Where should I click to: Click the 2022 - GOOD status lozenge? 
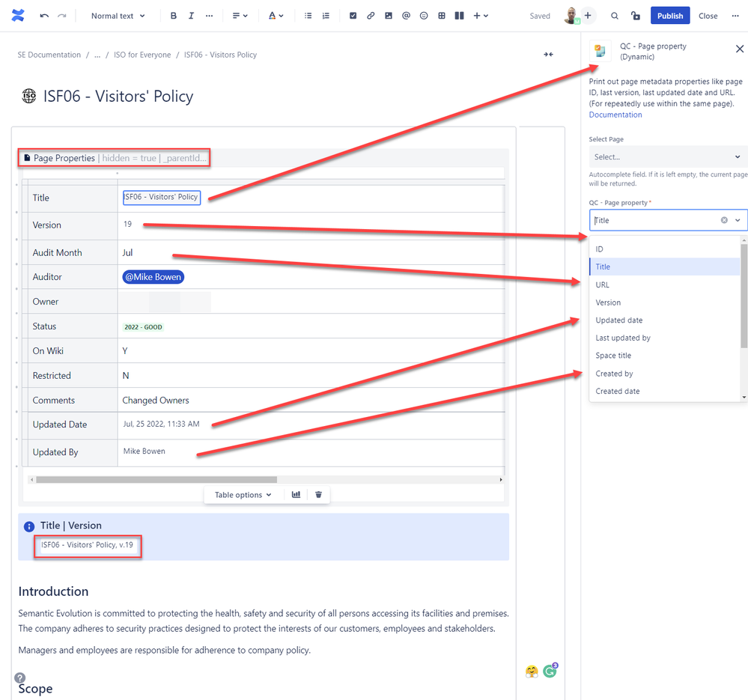coord(143,326)
